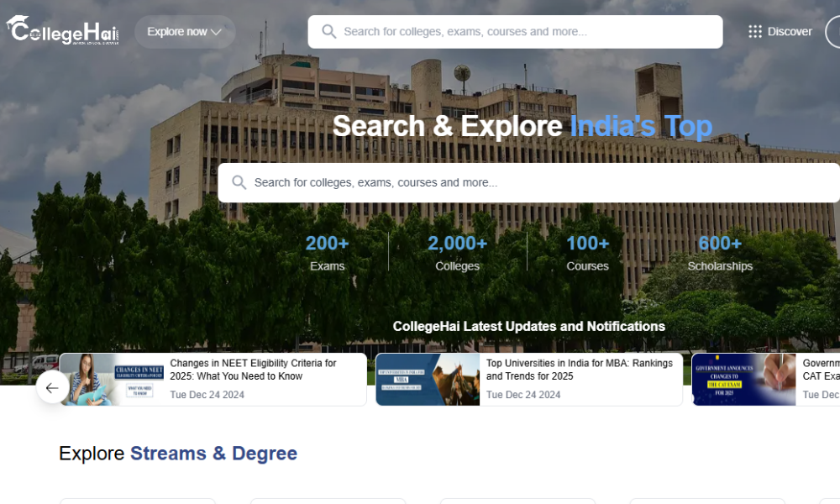Select the 2,000+ Colleges statistic
The width and height of the screenshot is (840, 504).
pos(458,252)
